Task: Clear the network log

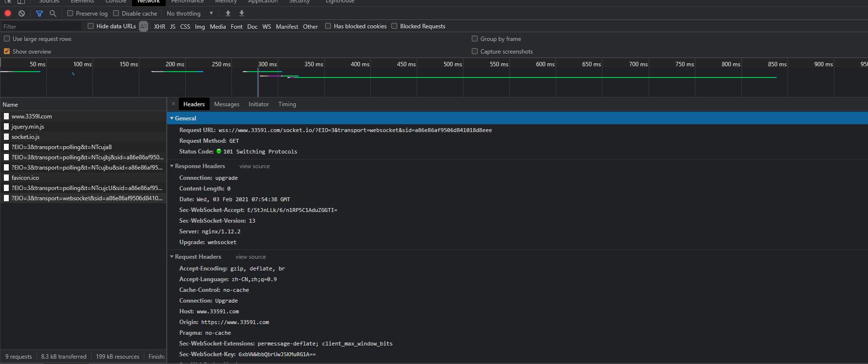Action: click(21, 13)
